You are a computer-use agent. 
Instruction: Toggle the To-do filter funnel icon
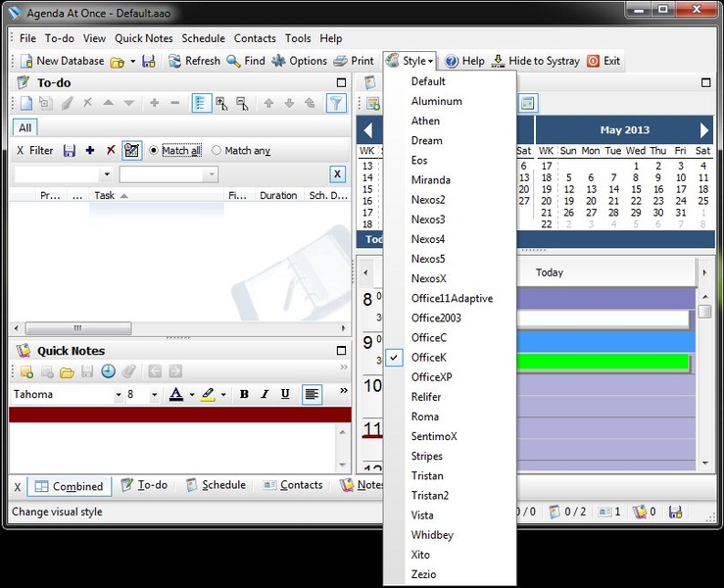coord(336,103)
